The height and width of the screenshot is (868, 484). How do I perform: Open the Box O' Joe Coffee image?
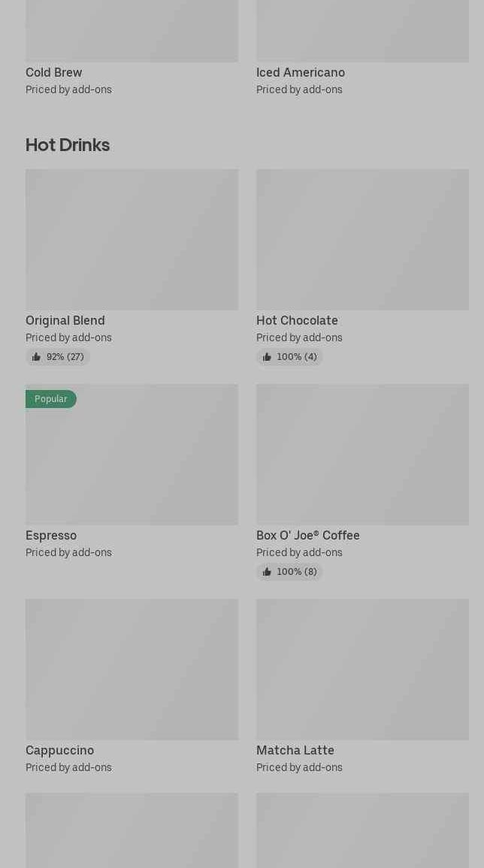point(362,455)
